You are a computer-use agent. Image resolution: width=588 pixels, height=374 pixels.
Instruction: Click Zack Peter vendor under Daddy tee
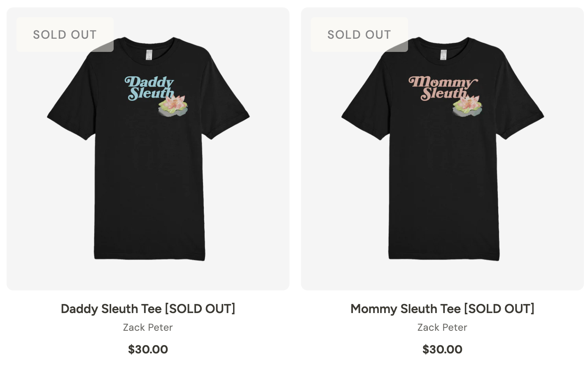pos(148,327)
